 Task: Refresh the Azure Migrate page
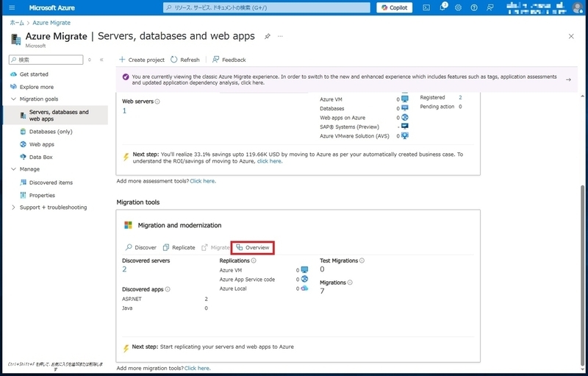(185, 60)
